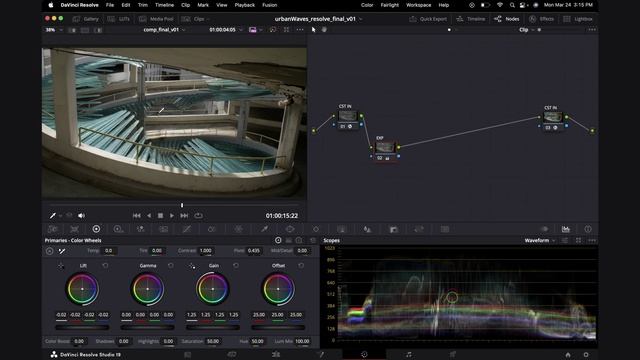The width and height of the screenshot is (640, 360).
Task: Toggle the Timeline panel
Action: (x=470, y=19)
